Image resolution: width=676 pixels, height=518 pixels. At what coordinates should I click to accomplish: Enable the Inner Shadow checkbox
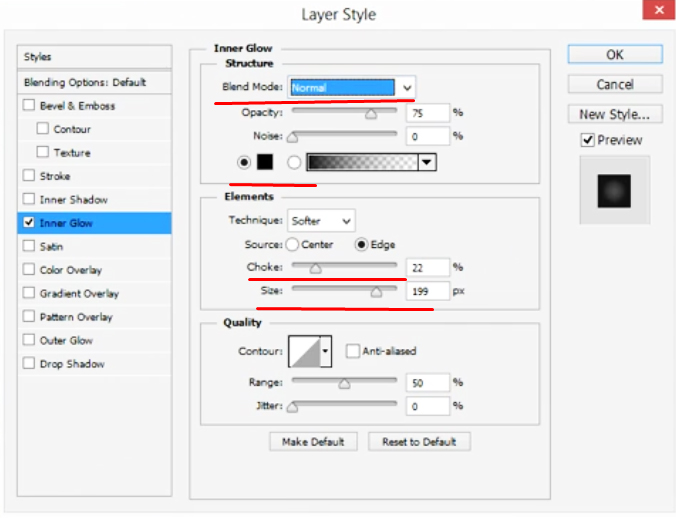(29, 199)
